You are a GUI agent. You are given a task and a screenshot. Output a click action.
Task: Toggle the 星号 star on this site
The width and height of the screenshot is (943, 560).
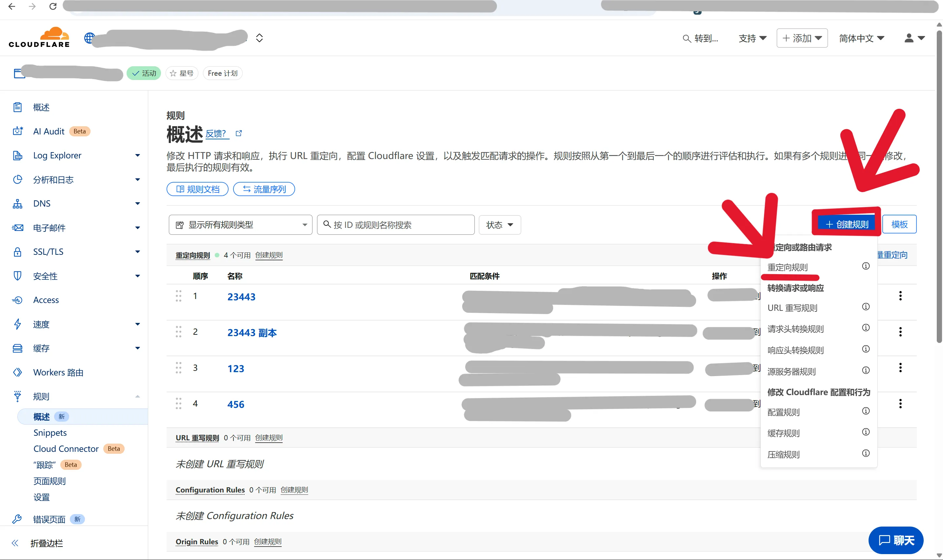(x=182, y=73)
